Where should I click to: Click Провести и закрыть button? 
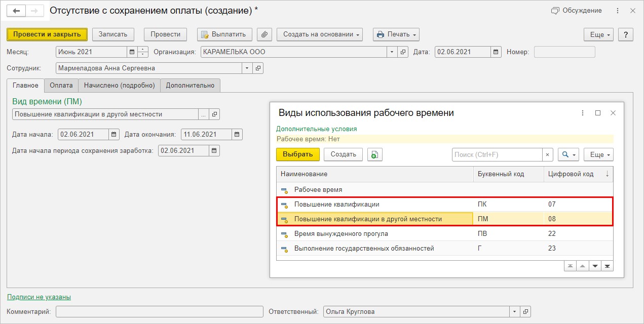click(47, 34)
